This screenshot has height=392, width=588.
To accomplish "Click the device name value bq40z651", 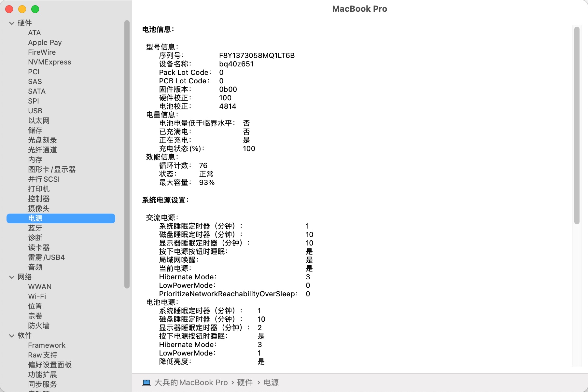I will click(x=236, y=64).
